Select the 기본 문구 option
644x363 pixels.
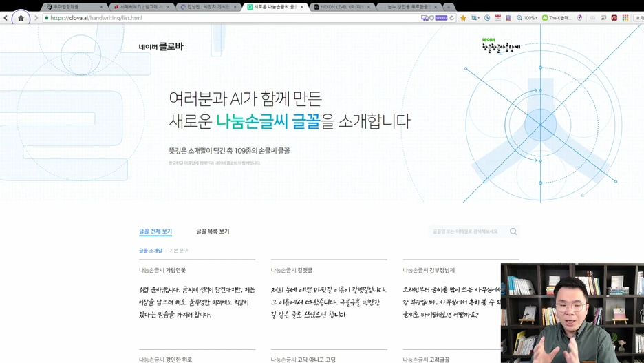click(179, 250)
